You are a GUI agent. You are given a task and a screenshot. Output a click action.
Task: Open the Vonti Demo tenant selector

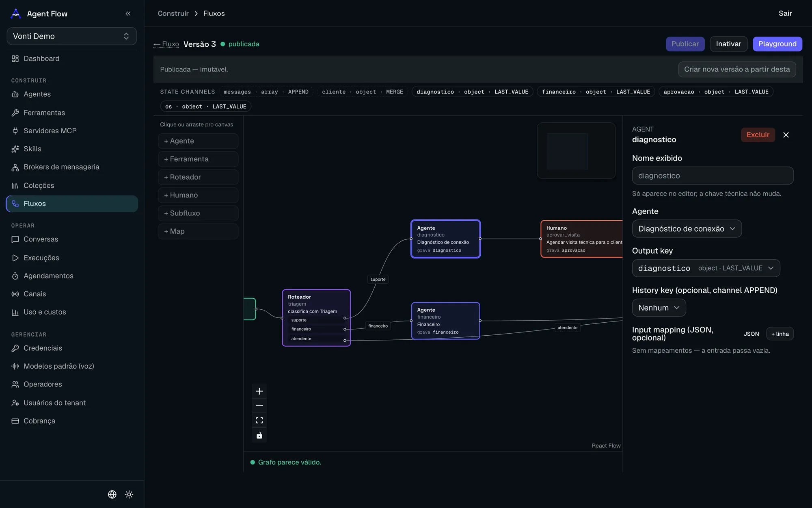coord(72,36)
